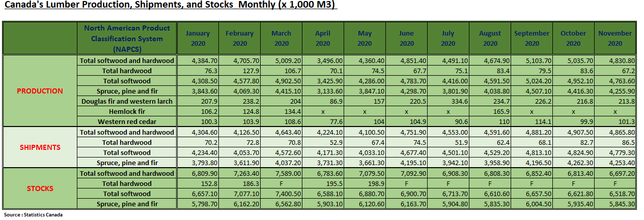This screenshot has height=220, width=644.
Task: Click the Source: Statistics Canada footnote
Action: coord(33,215)
